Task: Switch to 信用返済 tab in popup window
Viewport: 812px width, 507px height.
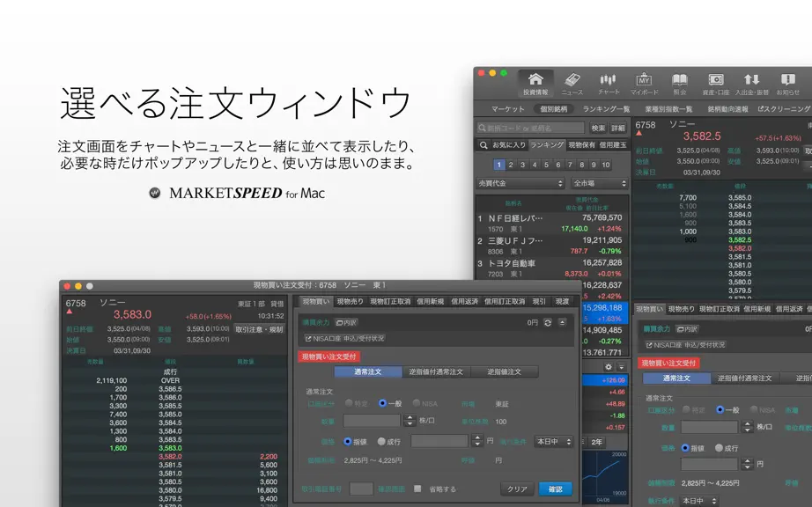Action: (x=464, y=301)
